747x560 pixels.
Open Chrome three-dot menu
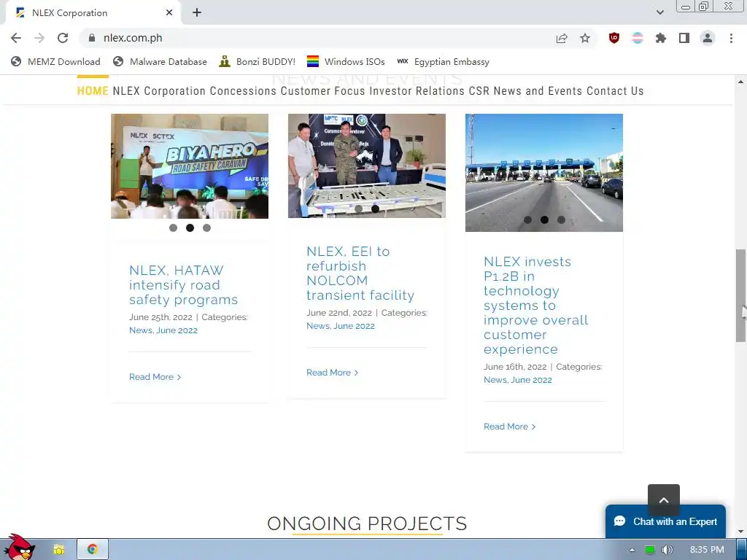(731, 38)
